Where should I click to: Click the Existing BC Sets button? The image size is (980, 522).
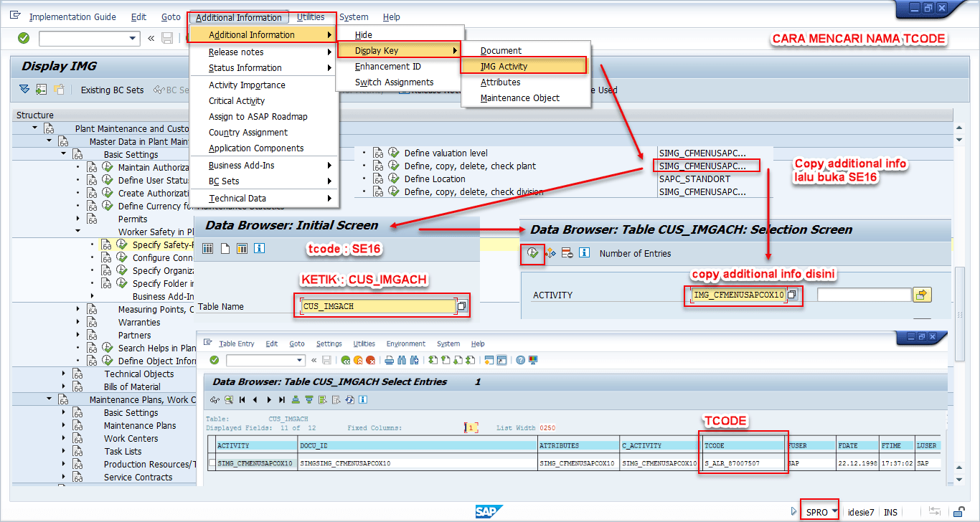[112, 90]
